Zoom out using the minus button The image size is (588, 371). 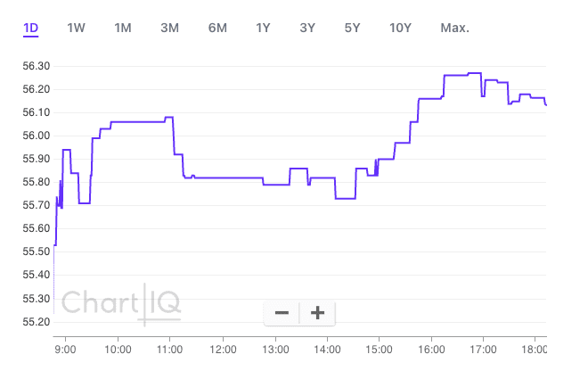(x=282, y=313)
